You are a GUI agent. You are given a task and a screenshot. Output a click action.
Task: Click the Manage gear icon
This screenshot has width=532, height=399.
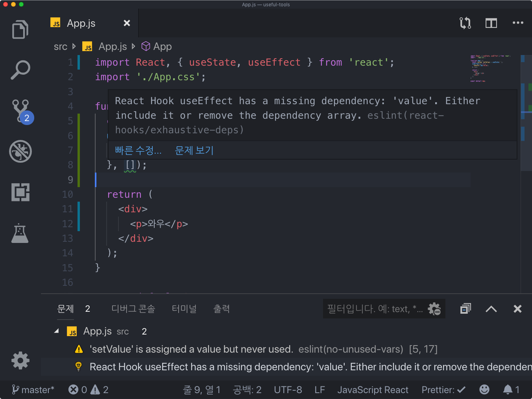[x=20, y=360]
